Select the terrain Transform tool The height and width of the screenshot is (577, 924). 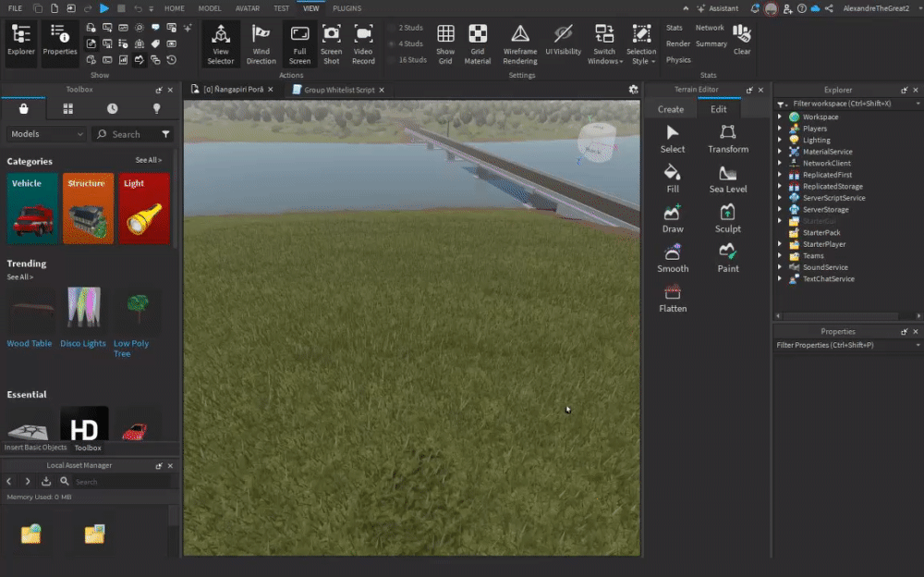pyautogui.click(x=728, y=140)
